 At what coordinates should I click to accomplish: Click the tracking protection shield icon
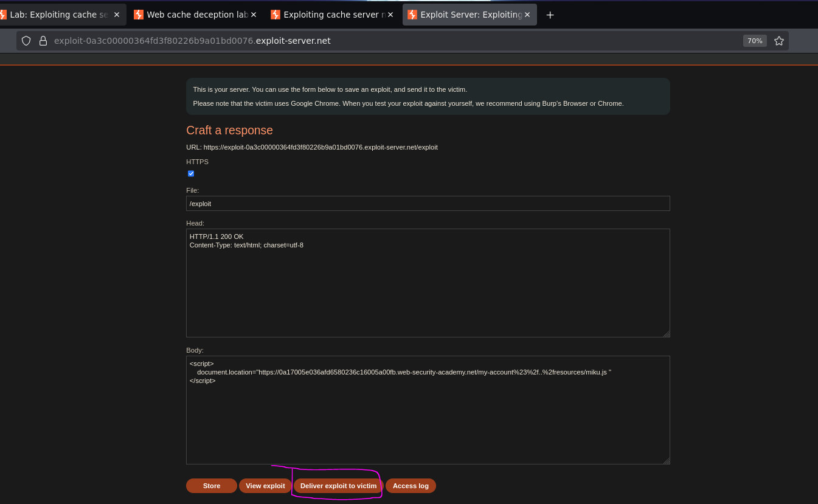point(26,41)
